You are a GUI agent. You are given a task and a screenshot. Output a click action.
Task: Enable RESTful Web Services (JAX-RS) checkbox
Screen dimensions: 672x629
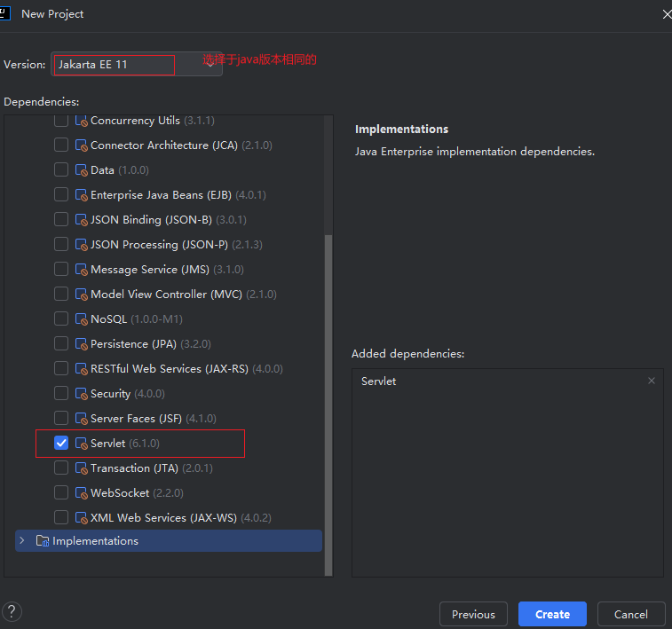click(x=61, y=368)
